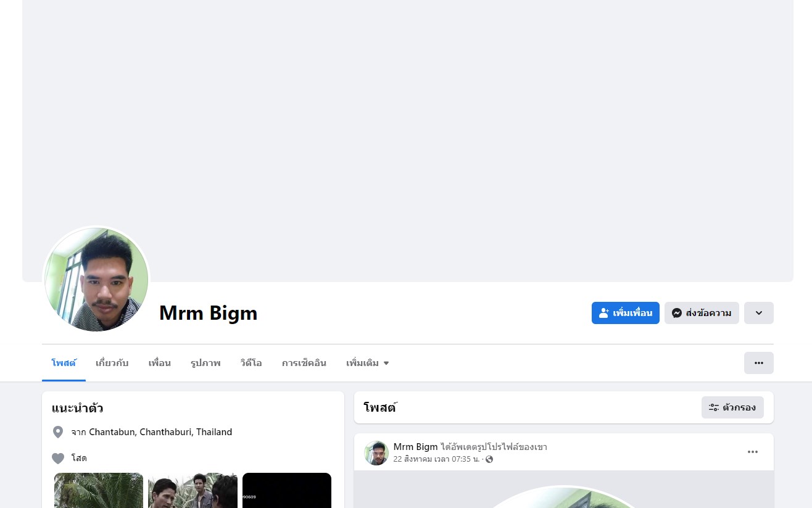The image size is (812, 508).
Task: Click the heart relationship icon beside โสด
Action: point(58,458)
